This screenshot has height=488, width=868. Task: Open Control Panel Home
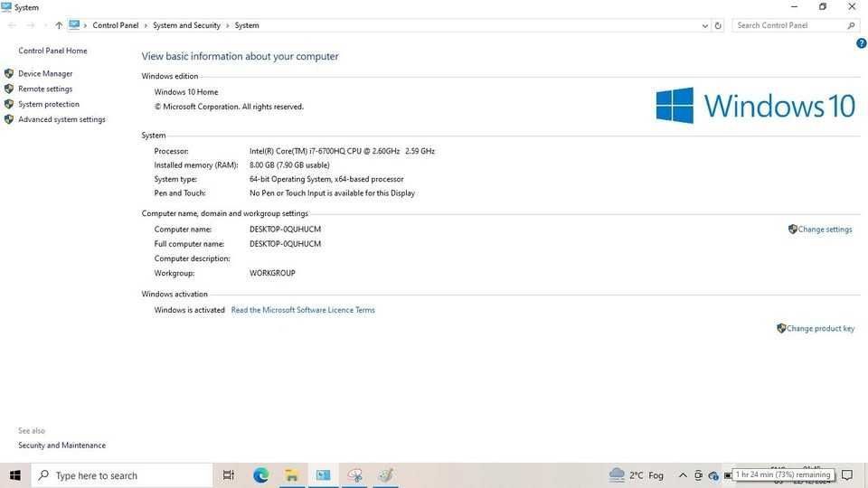click(52, 51)
